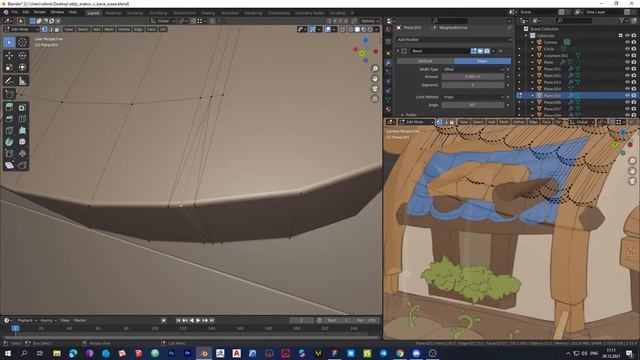
Task: Open the Edit menu
Action: (26, 12)
